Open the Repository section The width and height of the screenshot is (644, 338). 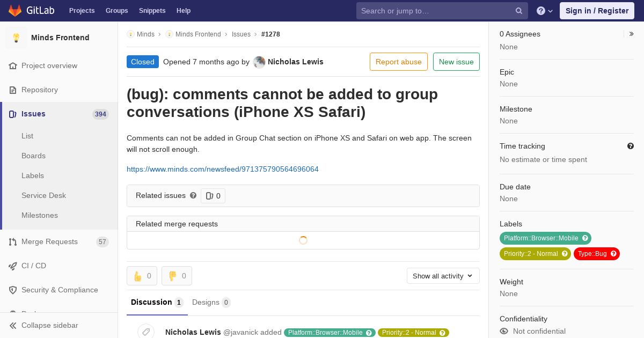coord(40,90)
